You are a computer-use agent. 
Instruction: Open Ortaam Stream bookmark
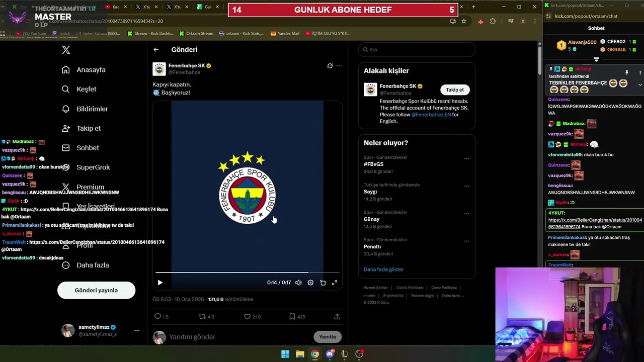[196, 34]
